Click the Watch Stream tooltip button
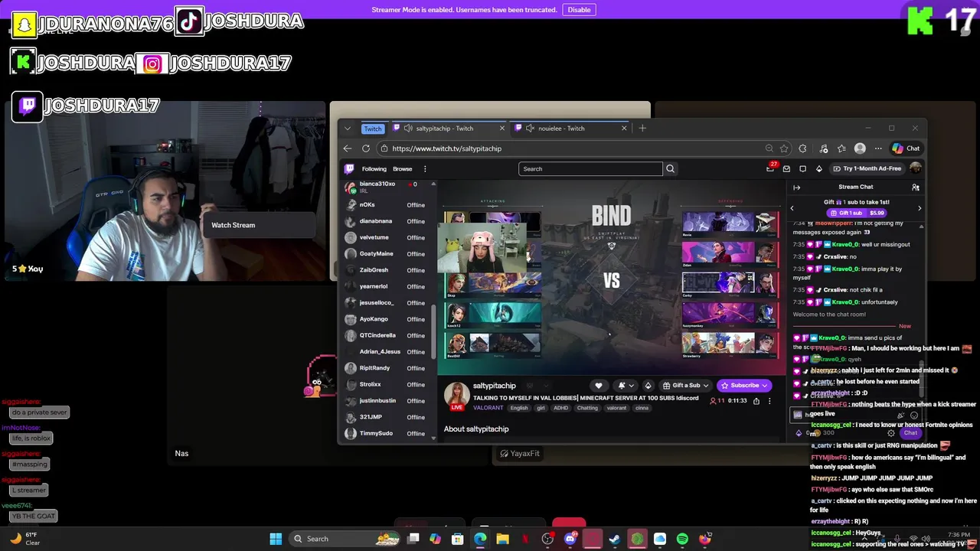980x551 pixels. pos(234,225)
